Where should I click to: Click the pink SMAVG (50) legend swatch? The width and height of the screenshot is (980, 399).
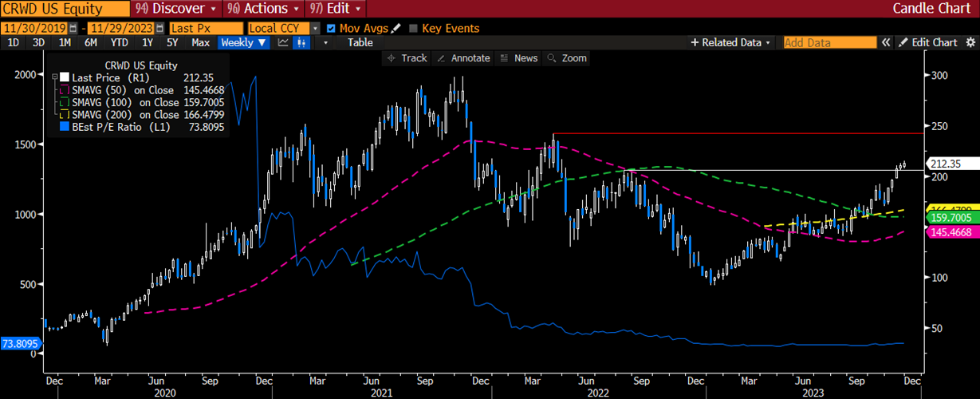(64, 89)
